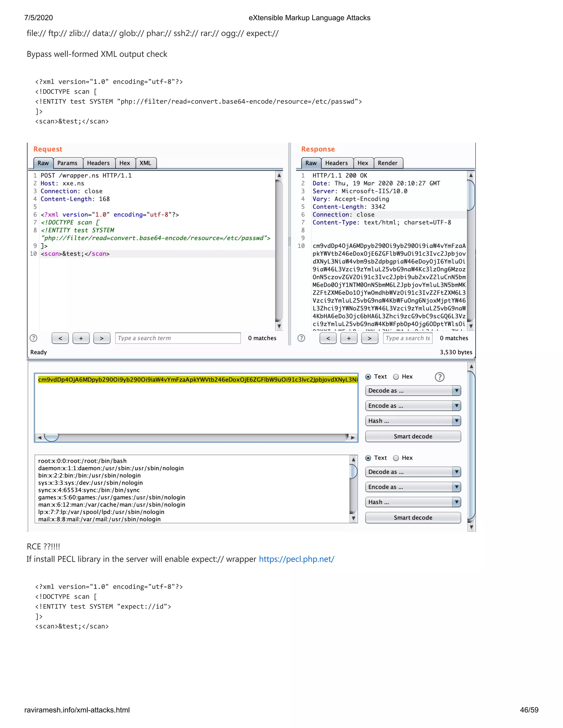Click the plus button in Request search bar
Image resolution: width=563 pixels, height=728 pixels.
[x=81, y=338]
